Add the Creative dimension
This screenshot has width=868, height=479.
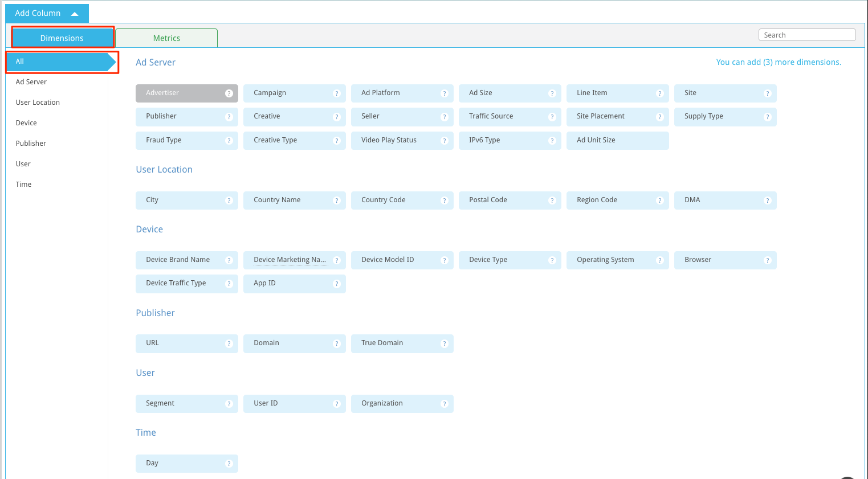pyautogui.click(x=295, y=117)
